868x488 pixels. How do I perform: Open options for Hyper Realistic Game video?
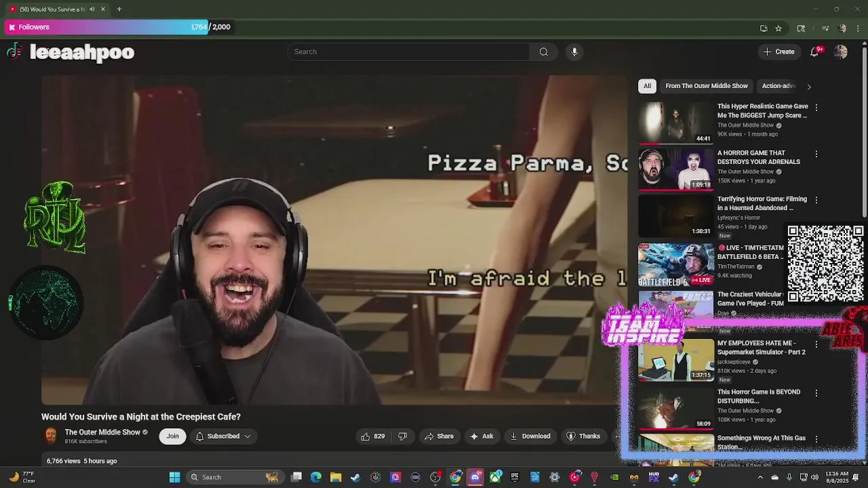pos(816,107)
